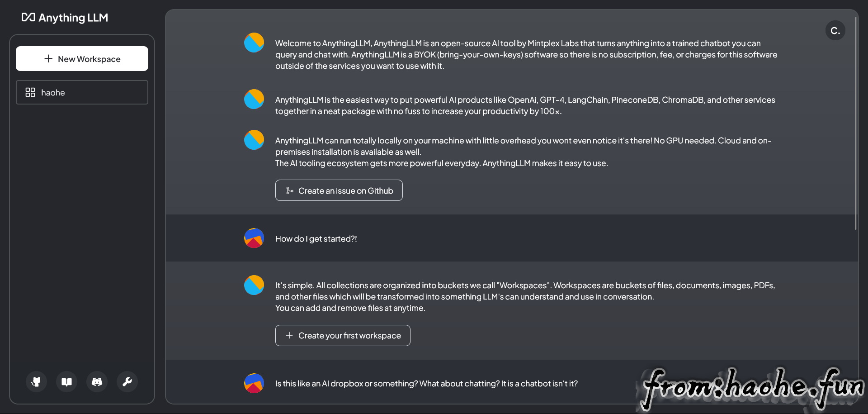Open the Discord community icon

click(97, 382)
